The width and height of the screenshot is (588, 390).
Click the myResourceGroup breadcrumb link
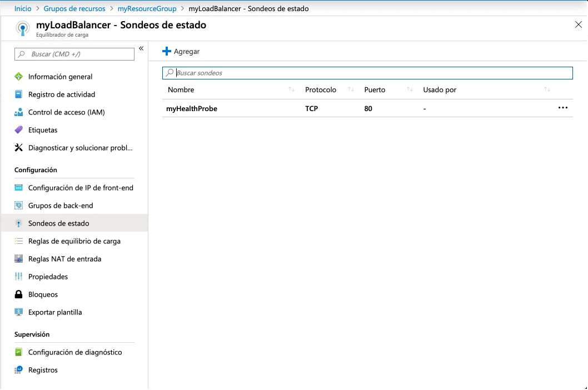[147, 9]
